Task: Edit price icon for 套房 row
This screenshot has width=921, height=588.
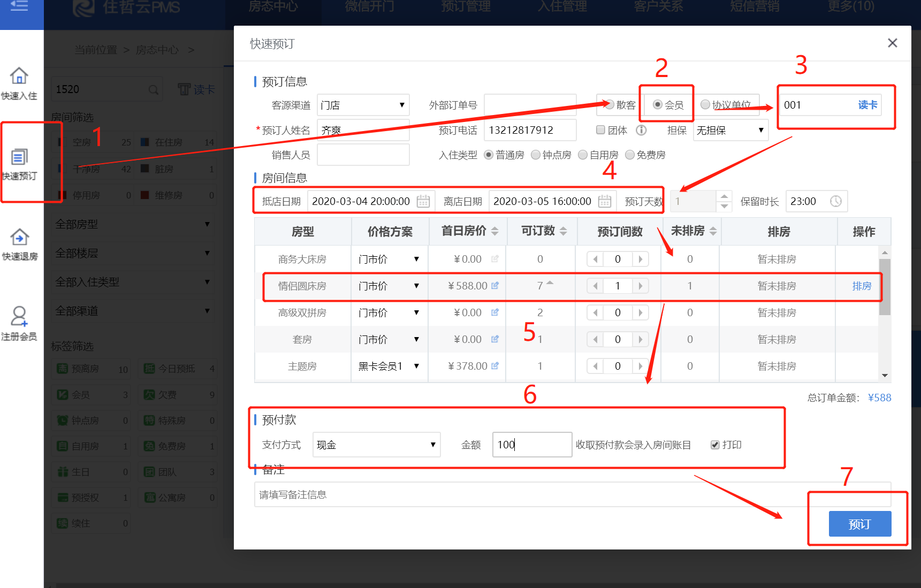Action: [495, 339]
